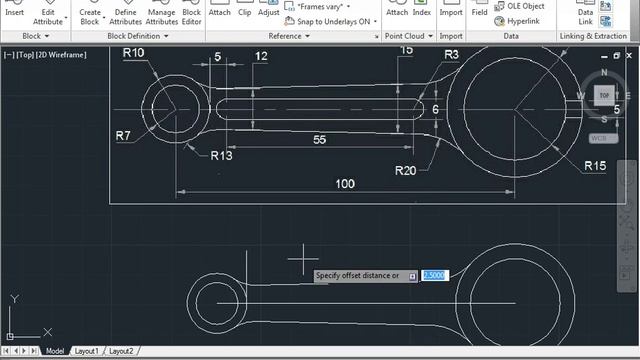Open offset options arrow in the dynamic prompt
The width and height of the screenshot is (640, 360).
point(412,276)
